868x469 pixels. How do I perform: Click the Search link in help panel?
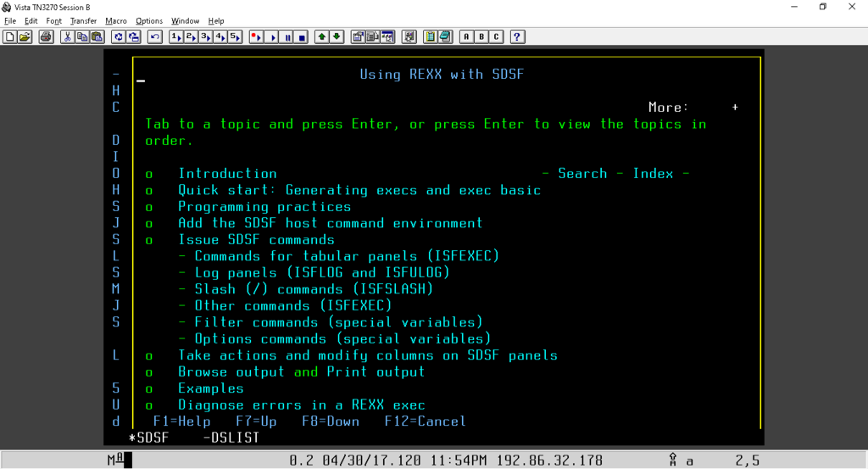pyautogui.click(x=582, y=173)
